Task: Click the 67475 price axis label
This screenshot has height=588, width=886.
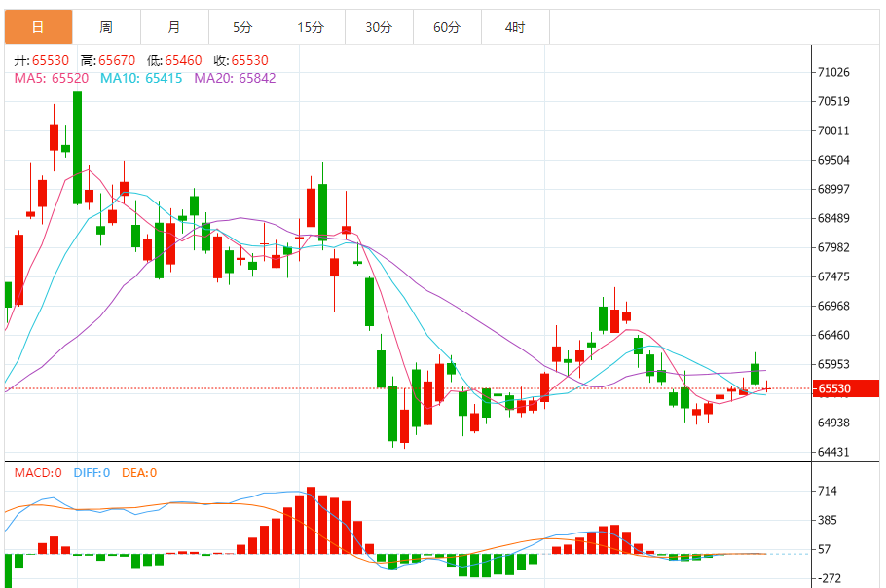Action: pos(833,276)
